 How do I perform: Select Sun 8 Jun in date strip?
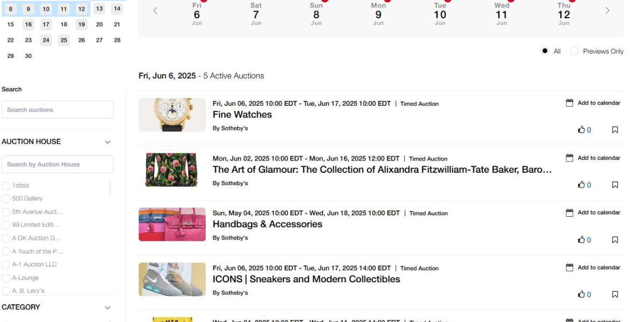tap(316, 14)
